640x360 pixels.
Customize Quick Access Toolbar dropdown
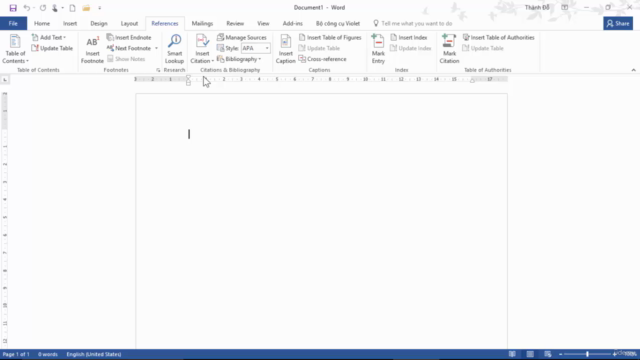click(99, 8)
